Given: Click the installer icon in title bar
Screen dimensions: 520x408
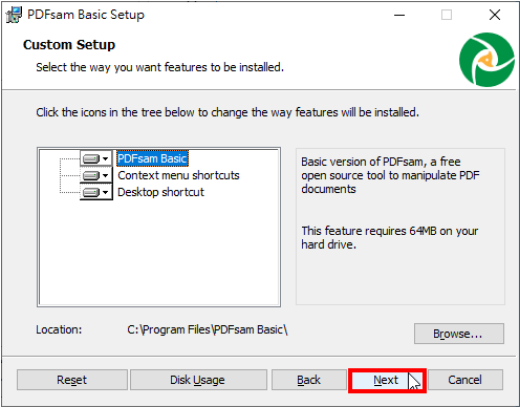Looking at the screenshot, I should [x=14, y=15].
